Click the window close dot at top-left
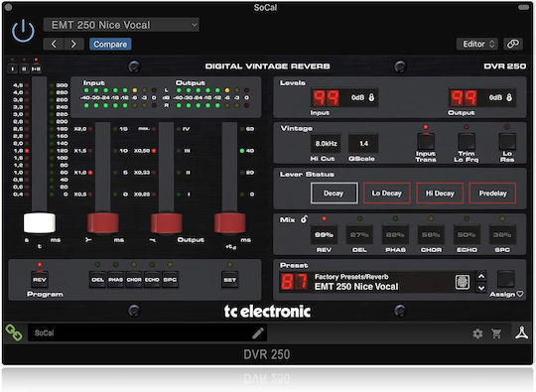 click(x=8, y=7)
